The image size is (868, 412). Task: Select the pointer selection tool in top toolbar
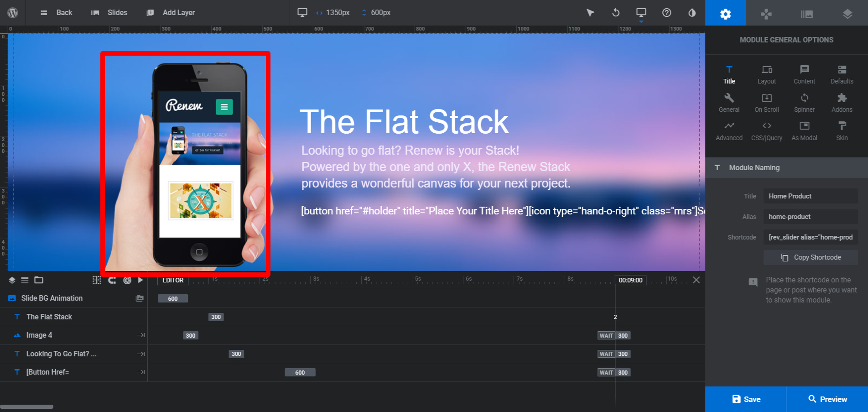click(590, 13)
